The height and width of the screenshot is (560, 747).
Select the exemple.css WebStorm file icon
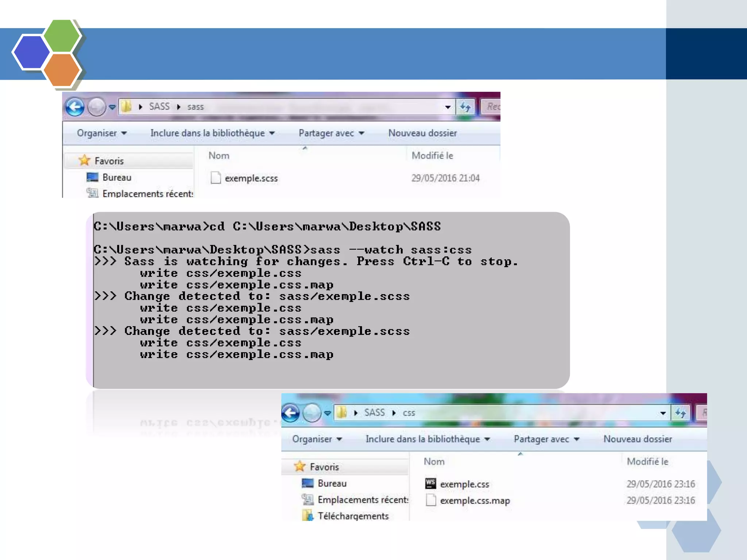[430, 484]
